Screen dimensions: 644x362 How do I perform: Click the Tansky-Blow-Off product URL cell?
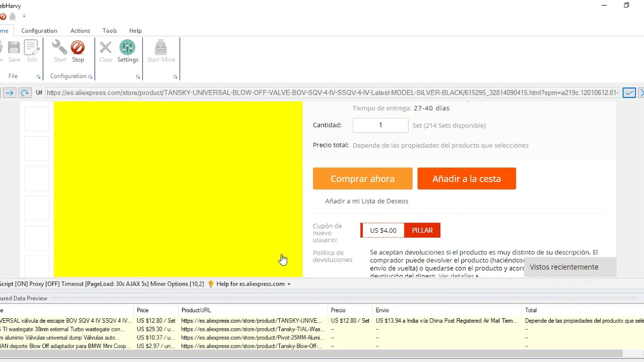(254, 346)
